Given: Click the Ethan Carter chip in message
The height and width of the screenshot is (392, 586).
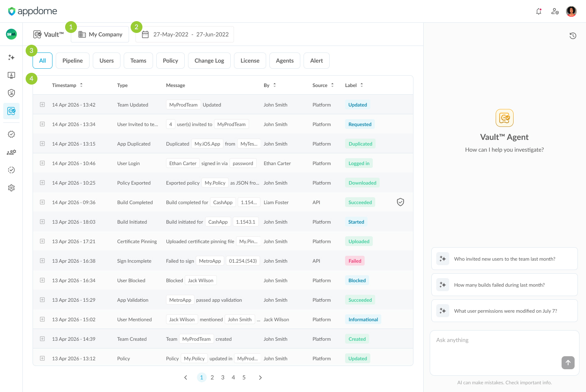Looking at the screenshot, I should click(183, 163).
